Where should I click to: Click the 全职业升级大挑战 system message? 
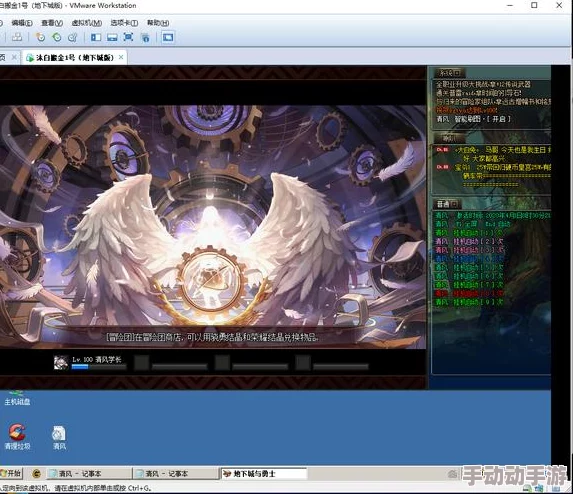[x=483, y=84]
